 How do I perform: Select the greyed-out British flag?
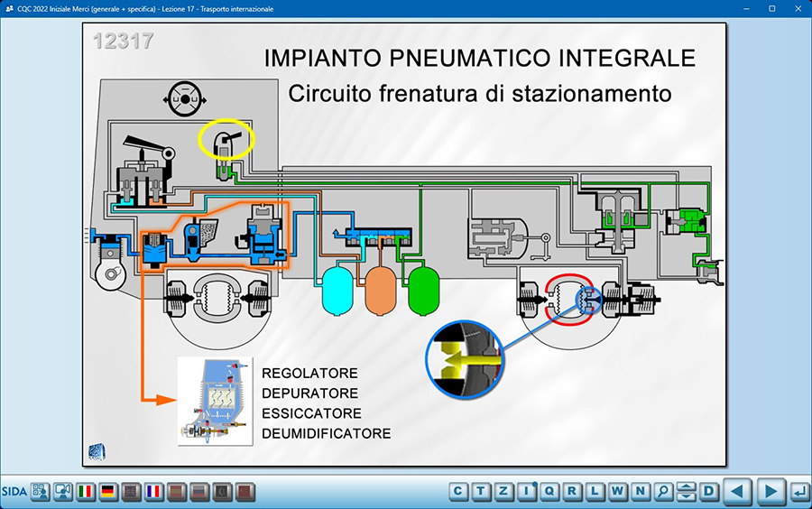tap(132, 492)
